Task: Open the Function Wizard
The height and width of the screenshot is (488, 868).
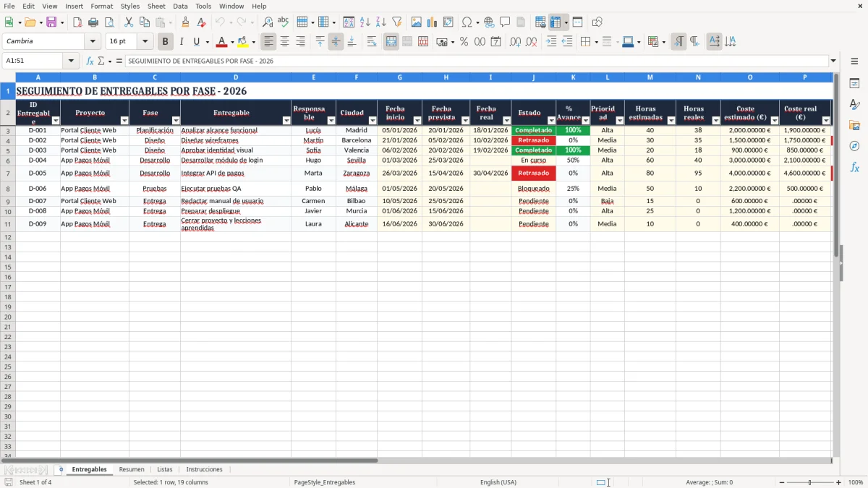Action: coord(90,61)
